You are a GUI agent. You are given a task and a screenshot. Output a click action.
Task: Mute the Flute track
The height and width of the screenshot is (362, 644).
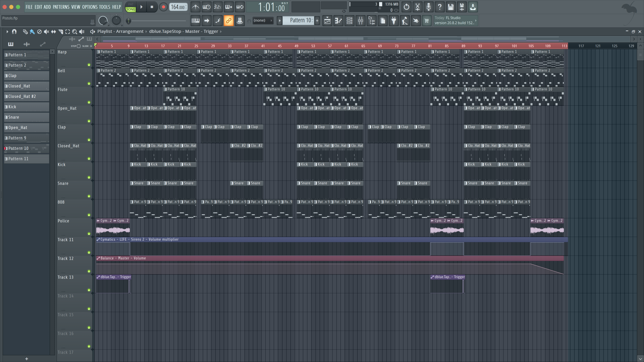click(x=89, y=102)
